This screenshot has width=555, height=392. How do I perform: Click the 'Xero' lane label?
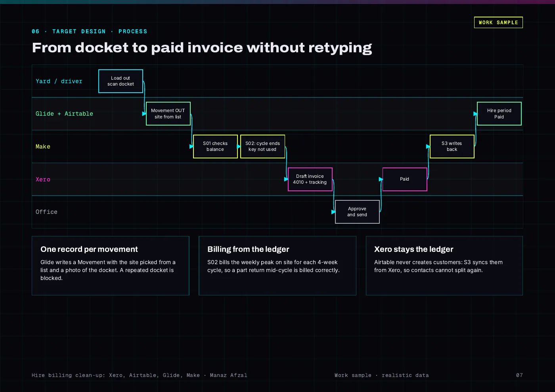pyautogui.click(x=43, y=179)
